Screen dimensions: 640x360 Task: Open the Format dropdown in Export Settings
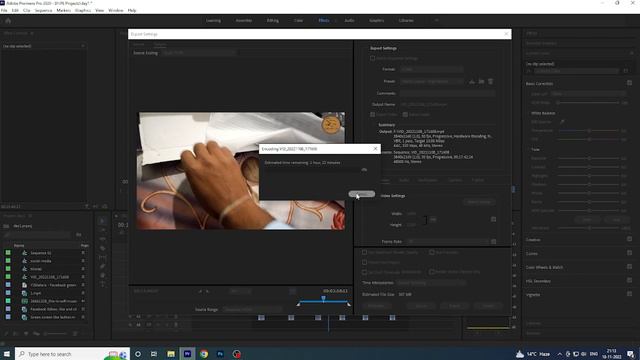(431, 69)
